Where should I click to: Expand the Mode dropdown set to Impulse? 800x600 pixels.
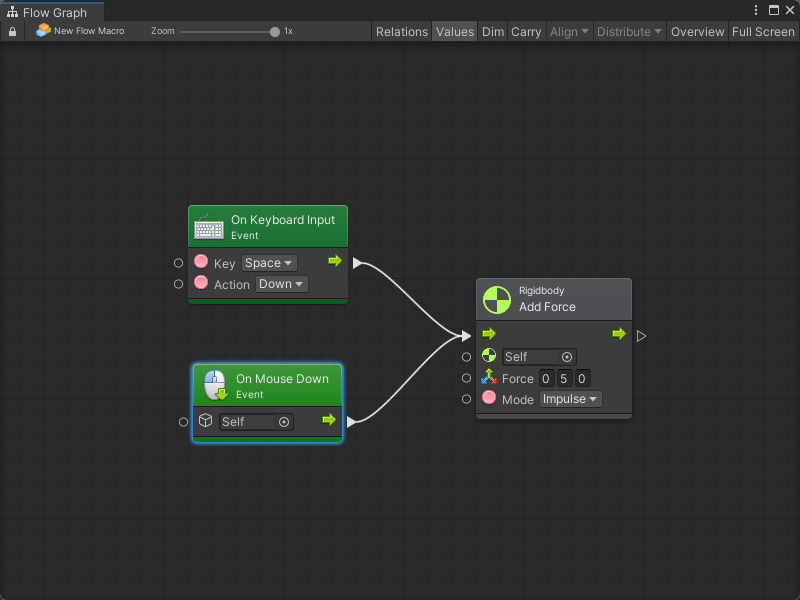(x=570, y=399)
